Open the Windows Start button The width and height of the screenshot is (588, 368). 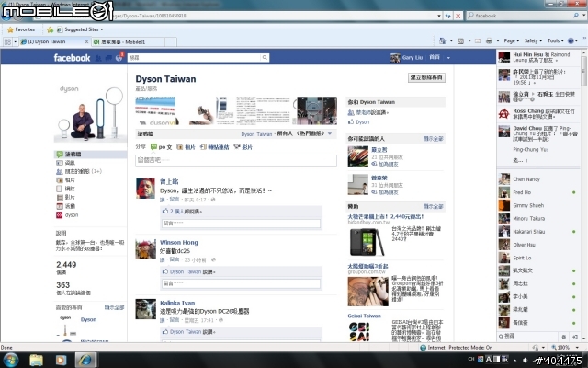click(x=10, y=360)
